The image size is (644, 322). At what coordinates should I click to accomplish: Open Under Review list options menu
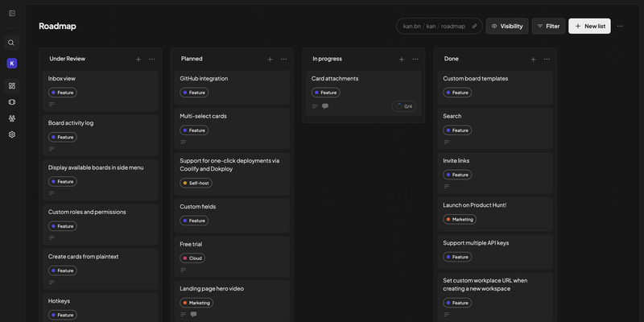click(152, 59)
